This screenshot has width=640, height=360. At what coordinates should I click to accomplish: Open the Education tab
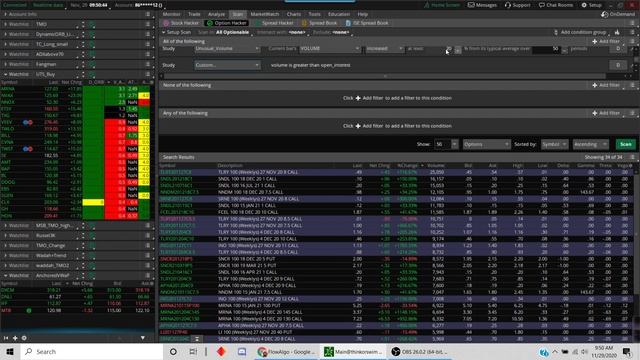pyautogui.click(x=339, y=14)
